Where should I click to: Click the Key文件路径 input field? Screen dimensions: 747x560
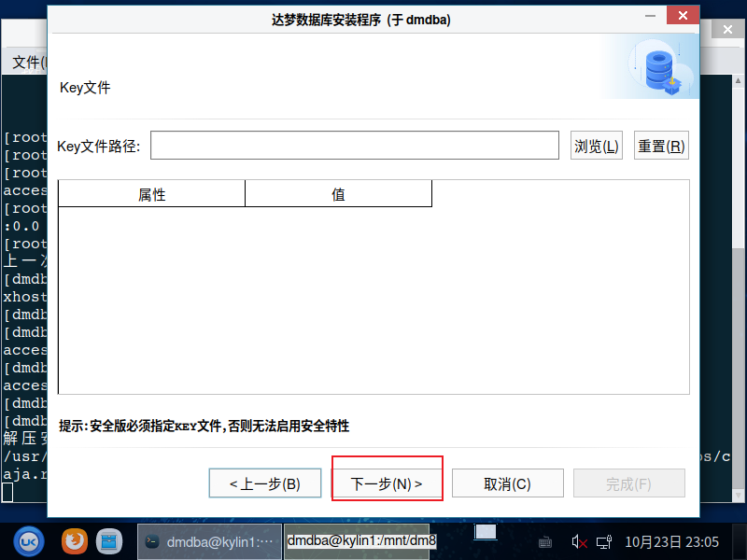pyautogui.click(x=355, y=146)
